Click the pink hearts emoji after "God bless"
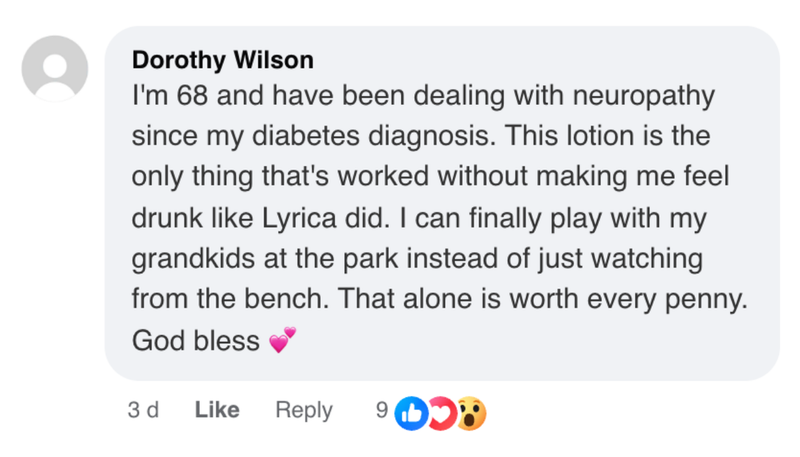Viewport: 800px width, 457px height. [283, 342]
